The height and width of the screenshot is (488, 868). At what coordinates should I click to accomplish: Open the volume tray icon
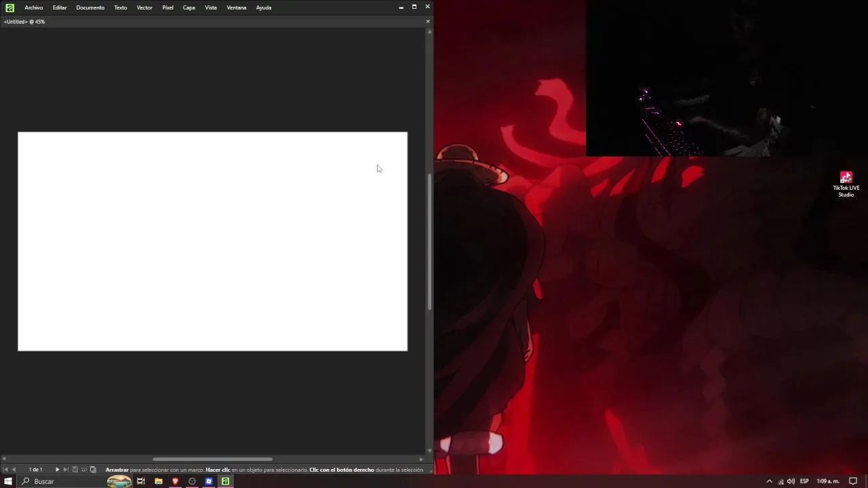tap(791, 481)
